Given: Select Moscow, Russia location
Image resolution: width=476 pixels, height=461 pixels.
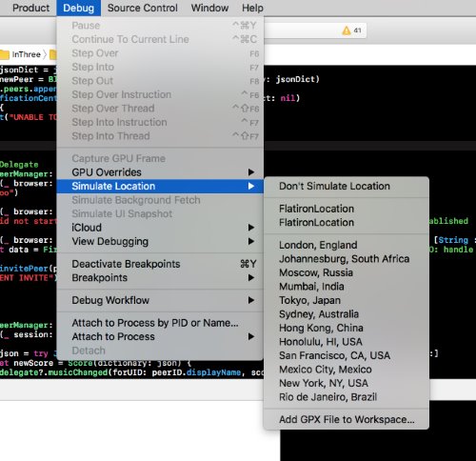Looking at the screenshot, I should point(347,272).
